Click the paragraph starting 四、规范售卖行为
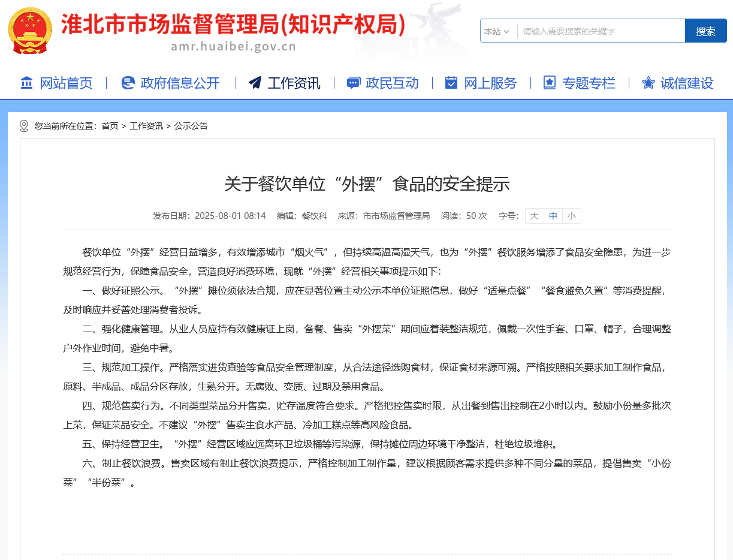The height and width of the screenshot is (560, 733). (367, 415)
